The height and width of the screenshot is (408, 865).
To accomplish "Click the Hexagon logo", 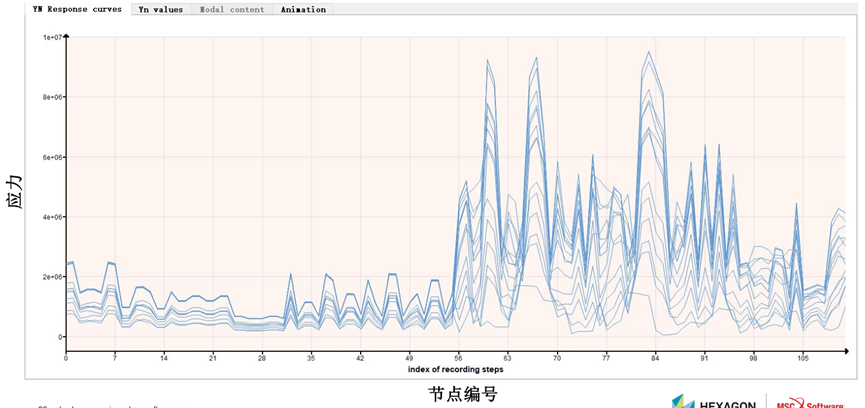I will click(714, 402).
